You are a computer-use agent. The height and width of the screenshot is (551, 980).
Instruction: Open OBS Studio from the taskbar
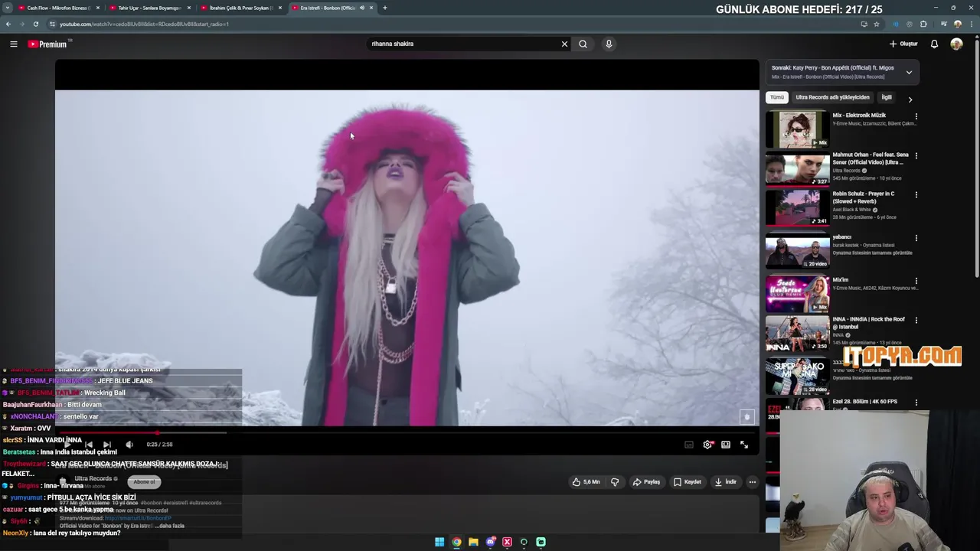524,542
